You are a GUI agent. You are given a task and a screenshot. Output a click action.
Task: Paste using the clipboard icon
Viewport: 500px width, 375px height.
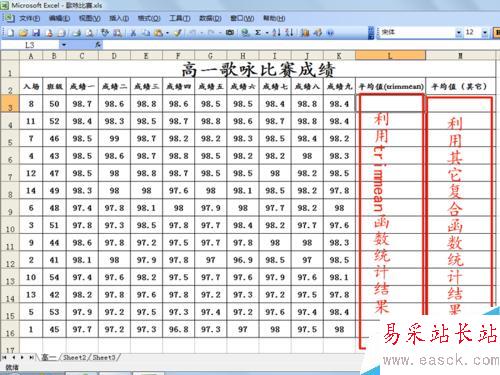coord(159,33)
